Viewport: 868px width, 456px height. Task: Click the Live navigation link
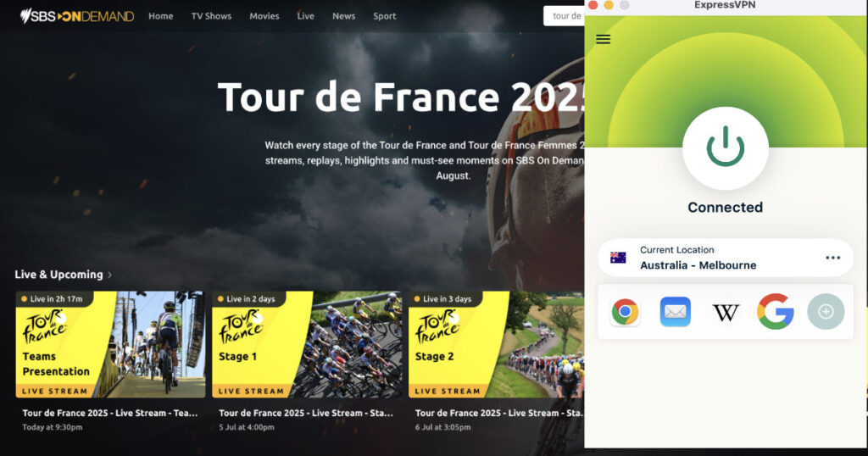pos(305,16)
